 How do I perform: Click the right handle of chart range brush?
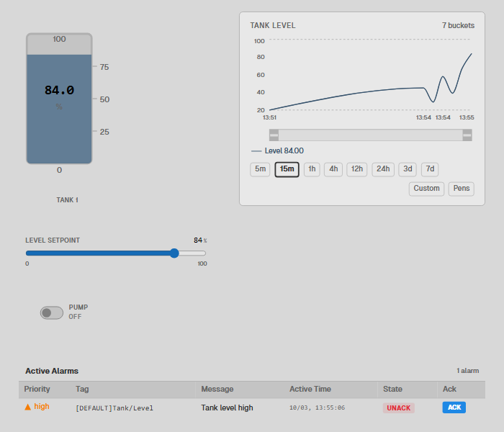tap(467, 135)
